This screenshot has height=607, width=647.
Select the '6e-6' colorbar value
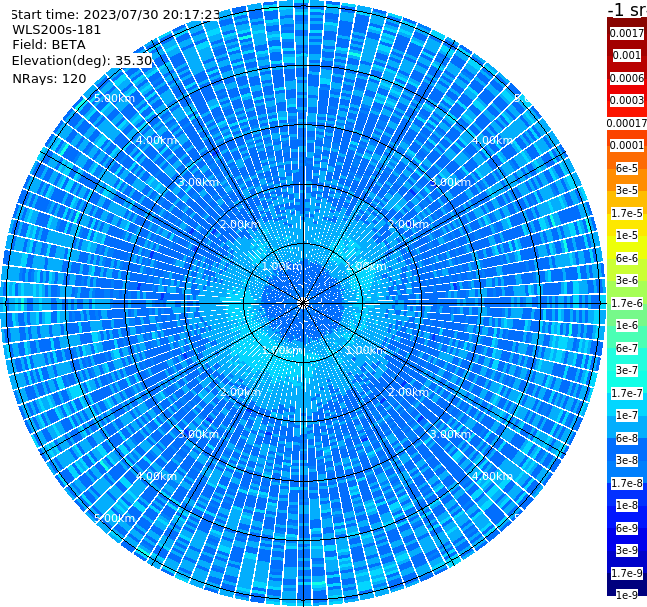coord(627,258)
